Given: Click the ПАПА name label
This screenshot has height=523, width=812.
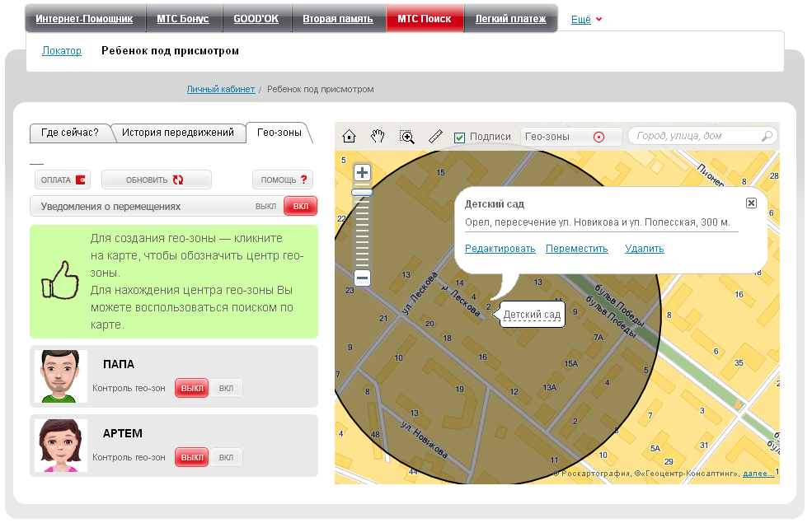Looking at the screenshot, I should click(119, 364).
